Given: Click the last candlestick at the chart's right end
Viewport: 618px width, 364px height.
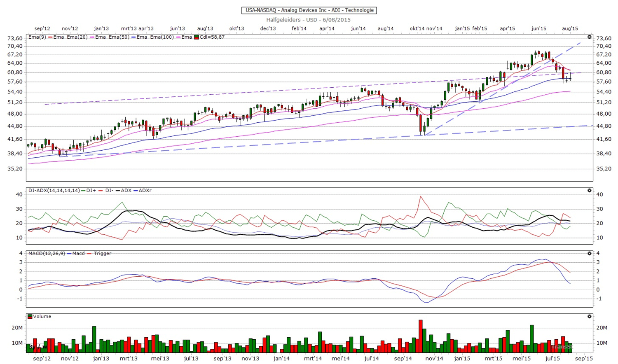Looking at the screenshot, I should point(570,77).
